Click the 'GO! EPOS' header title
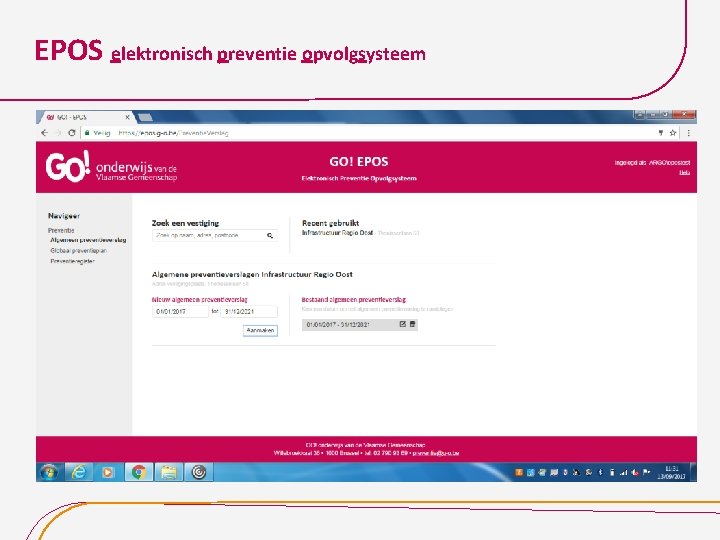This screenshot has width=720, height=540. point(359,162)
